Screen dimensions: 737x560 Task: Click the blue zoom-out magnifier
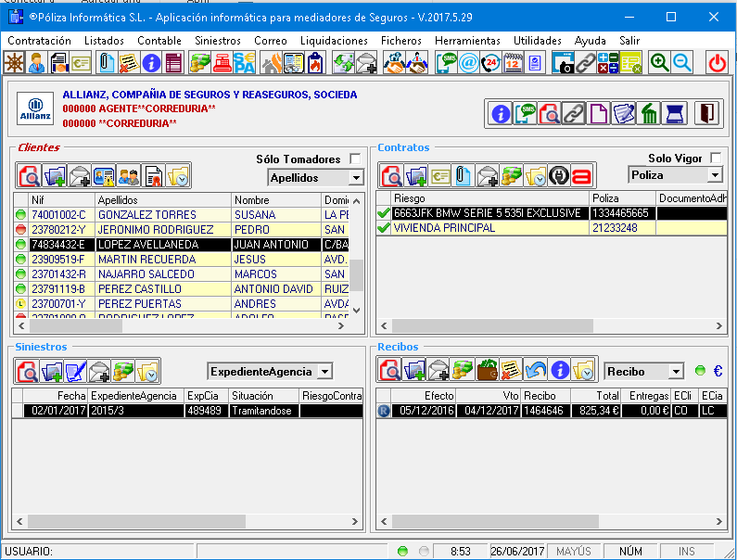click(x=681, y=62)
